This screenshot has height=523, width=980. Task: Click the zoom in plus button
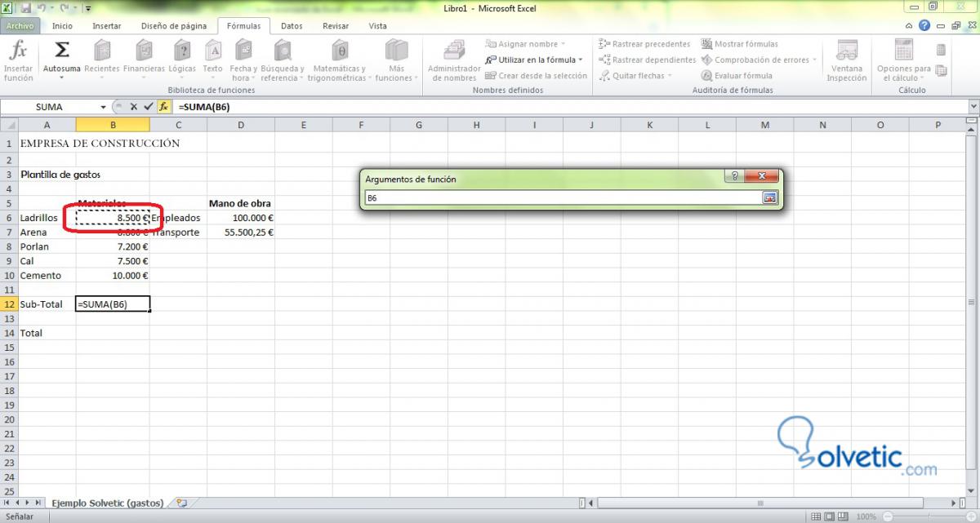[x=972, y=516]
